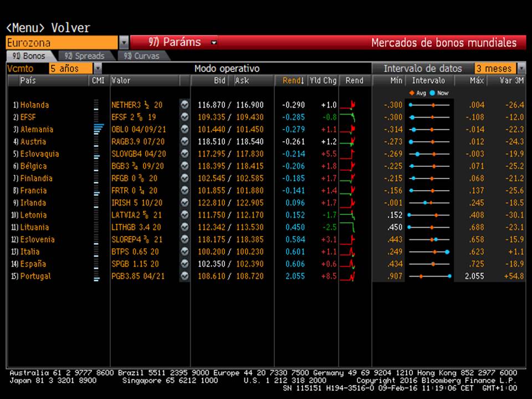Click the round icon beside BGB3 ¾ 09/20
The height and width of the screenshot is (399, 532).
[185, 166]
